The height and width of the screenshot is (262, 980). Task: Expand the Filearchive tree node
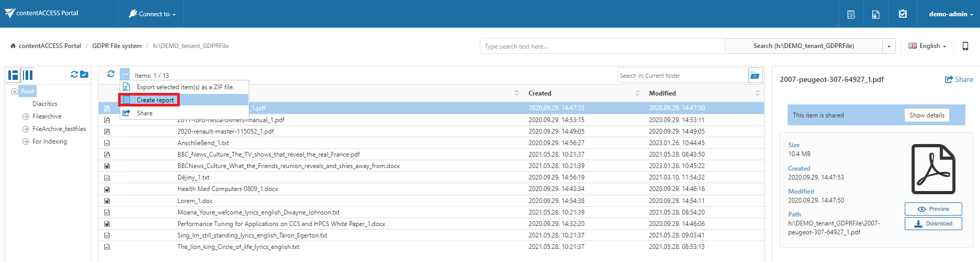click(26, 116)
